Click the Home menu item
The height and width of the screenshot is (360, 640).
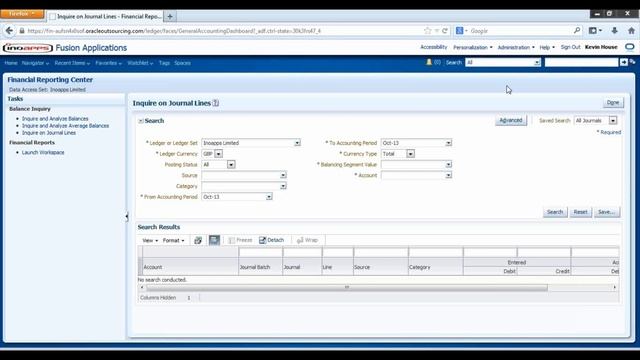pyautogui.click(x=11, y=63)
